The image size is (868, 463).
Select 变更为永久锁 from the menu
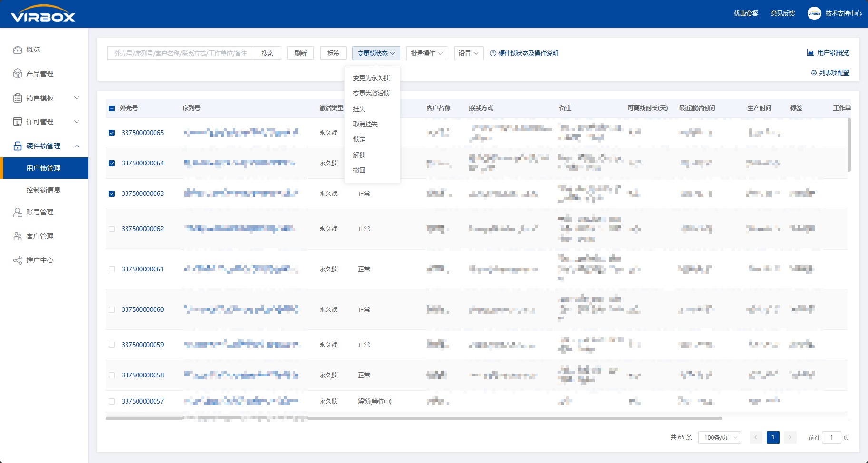371,78
